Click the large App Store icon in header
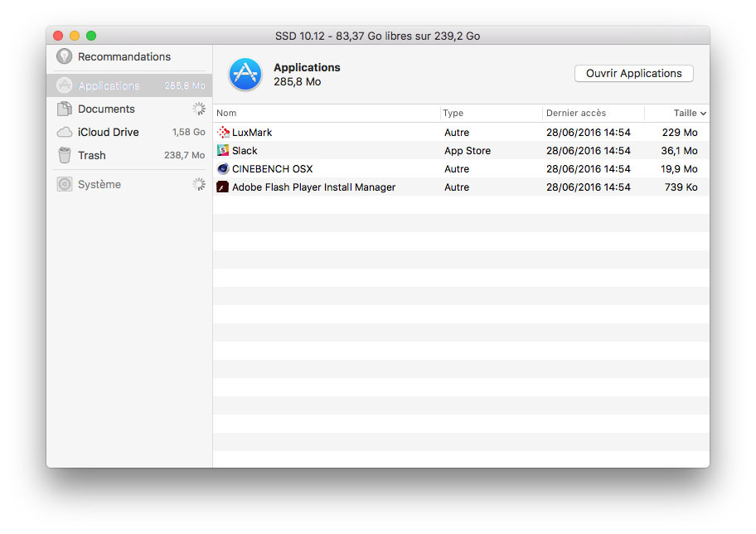Viewport: 756px width, 534px height. (245, 75)
